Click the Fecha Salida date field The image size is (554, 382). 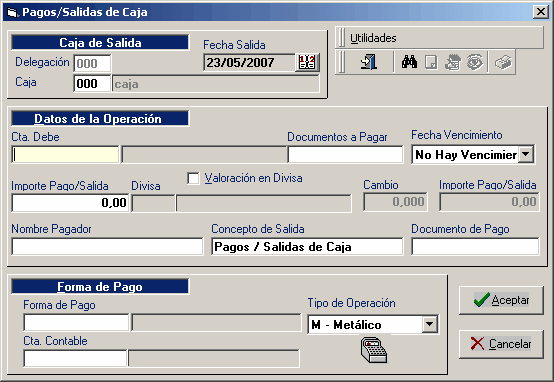249,63
